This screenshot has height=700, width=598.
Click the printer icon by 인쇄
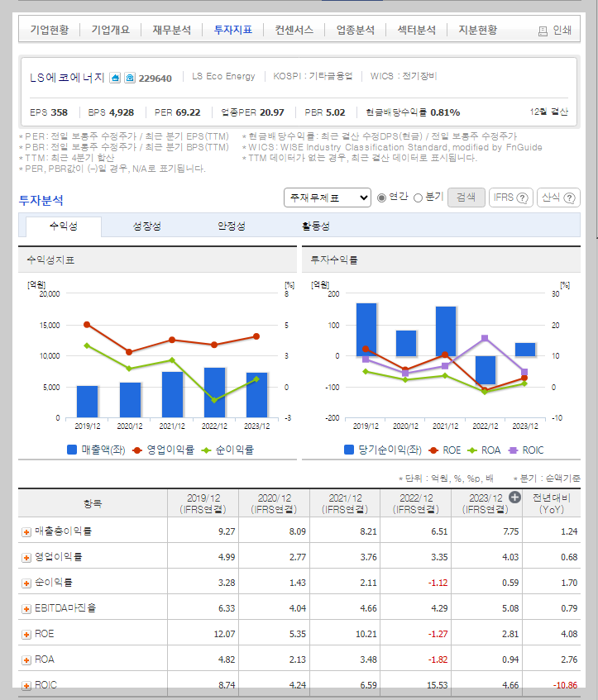pos(543,31)
